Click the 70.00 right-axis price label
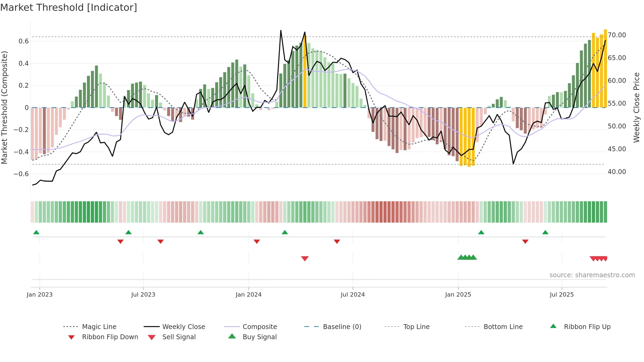This screenshot has width=644, height=362. click(x=617, y=35)
